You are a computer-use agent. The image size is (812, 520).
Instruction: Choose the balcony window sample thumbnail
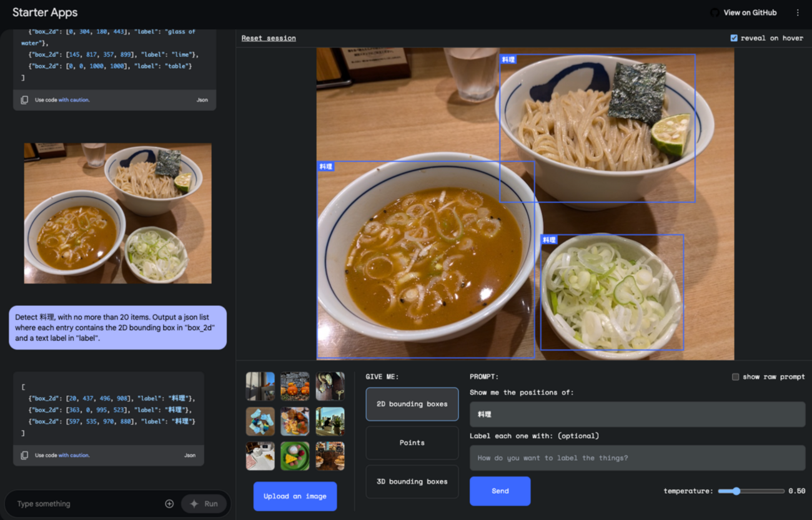(x=260, y=386)
